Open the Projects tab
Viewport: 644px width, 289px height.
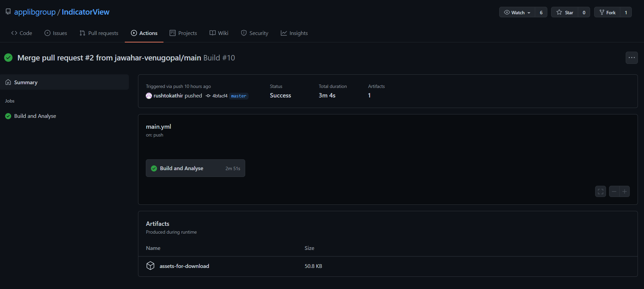(x=183, y=33)
